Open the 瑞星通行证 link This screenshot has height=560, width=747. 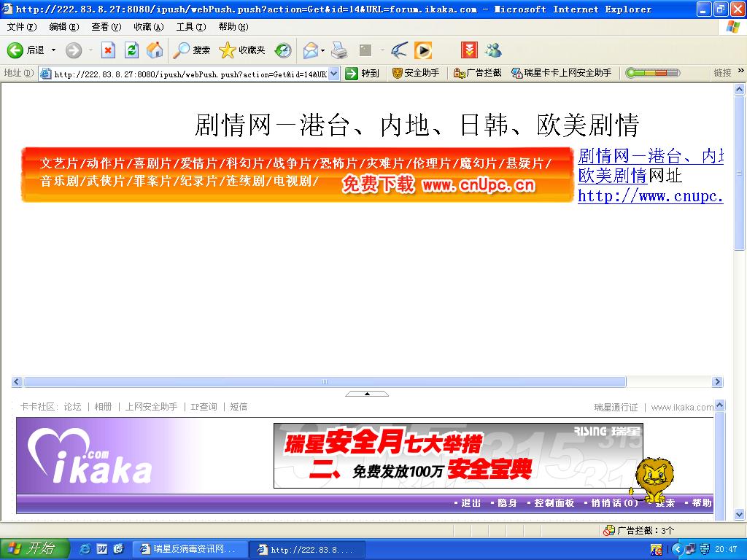coord(616,408)
